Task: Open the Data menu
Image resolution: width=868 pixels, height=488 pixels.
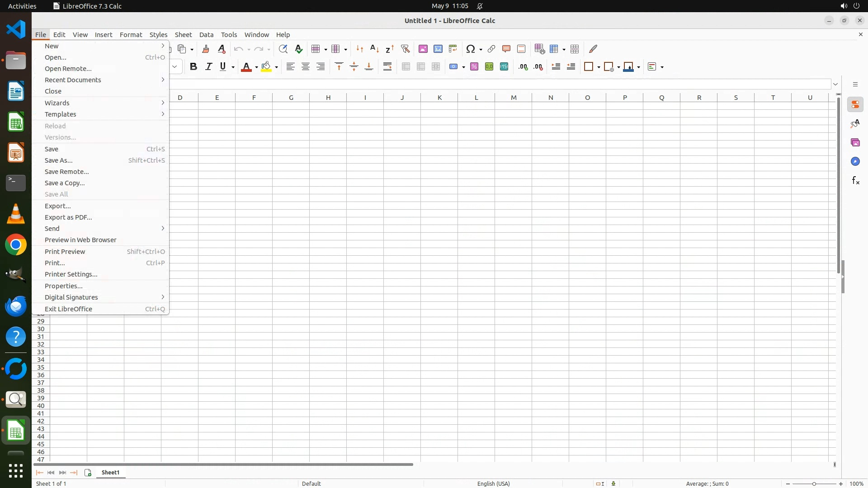Action: point(206,35)
